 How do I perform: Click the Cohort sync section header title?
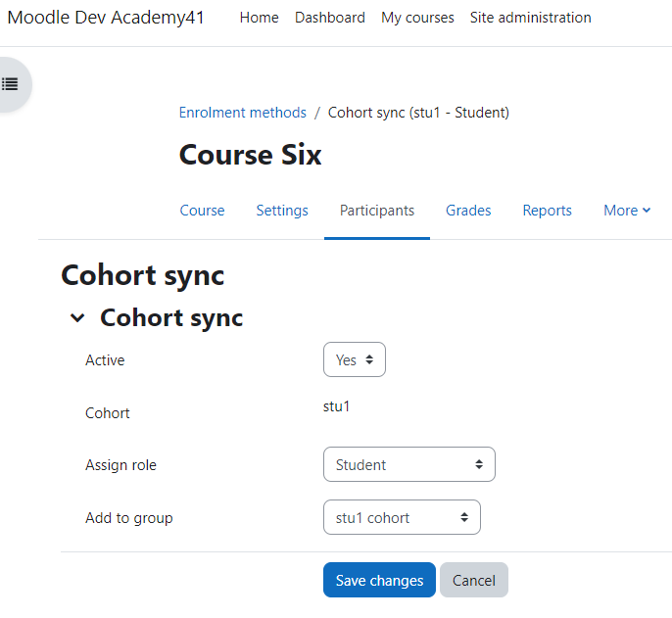click(x=171, y=318)
